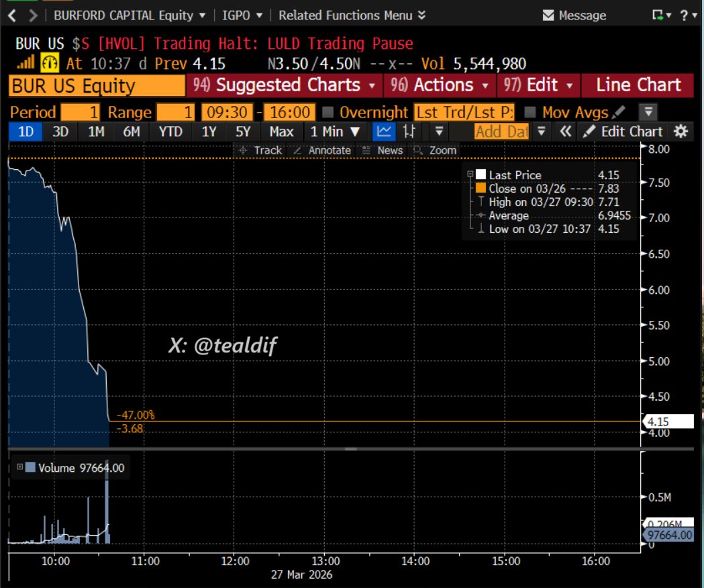Open dropdown beside Mov Avgs pencil

(648, 112)
